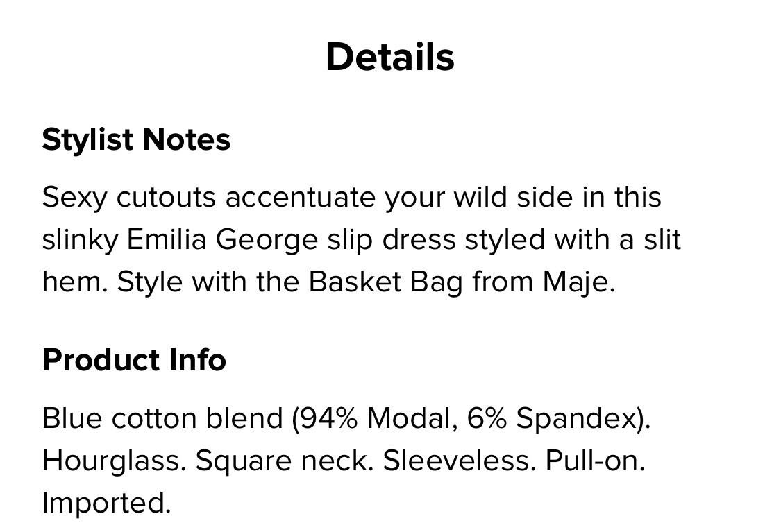Tap the Product Info section title

[x=134, y=360]
